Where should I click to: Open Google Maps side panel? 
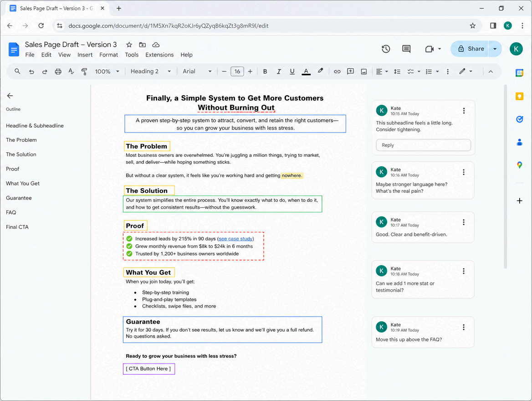point(519,165)
